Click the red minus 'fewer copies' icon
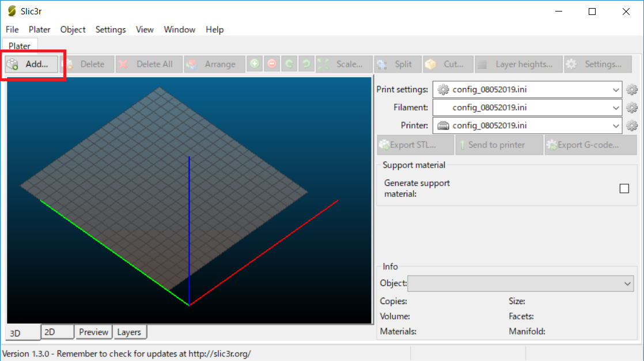 click(272, 64)
